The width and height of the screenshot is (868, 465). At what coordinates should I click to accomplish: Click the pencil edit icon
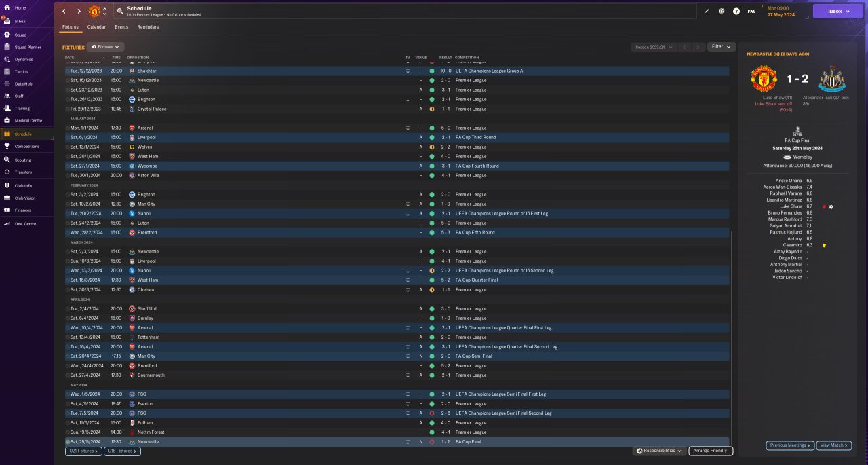(x=707, y=12)
